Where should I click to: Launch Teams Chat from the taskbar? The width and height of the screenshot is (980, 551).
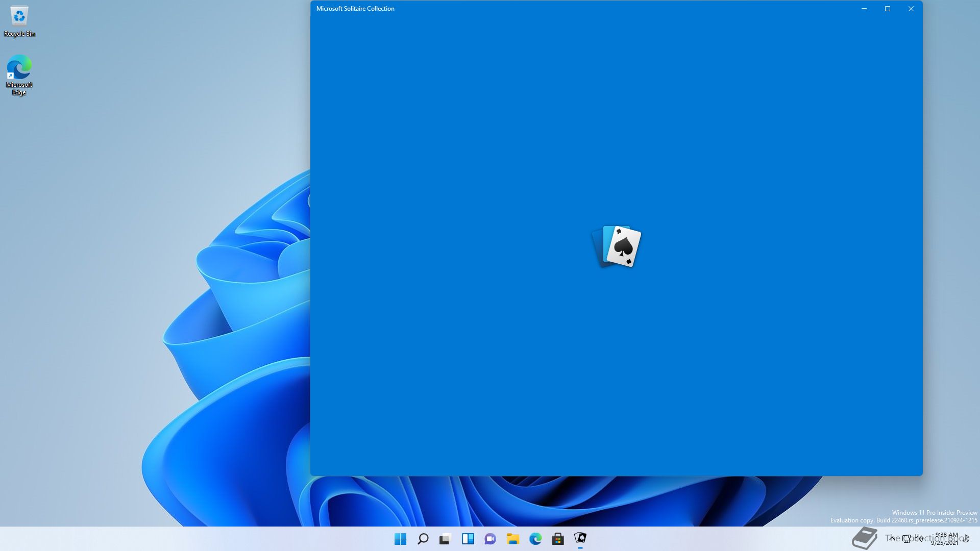click(x=490, y=539)
